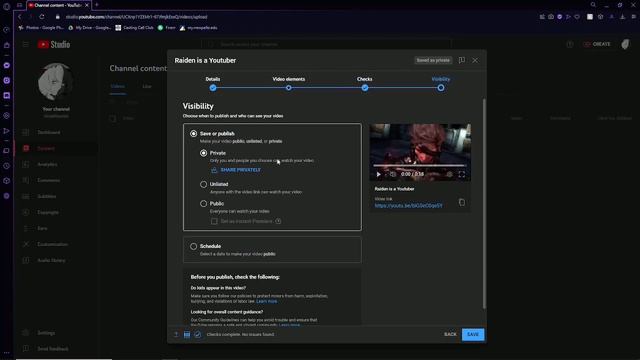Open a new browser tab
640x360 pixels.
(x=97, y=5)
